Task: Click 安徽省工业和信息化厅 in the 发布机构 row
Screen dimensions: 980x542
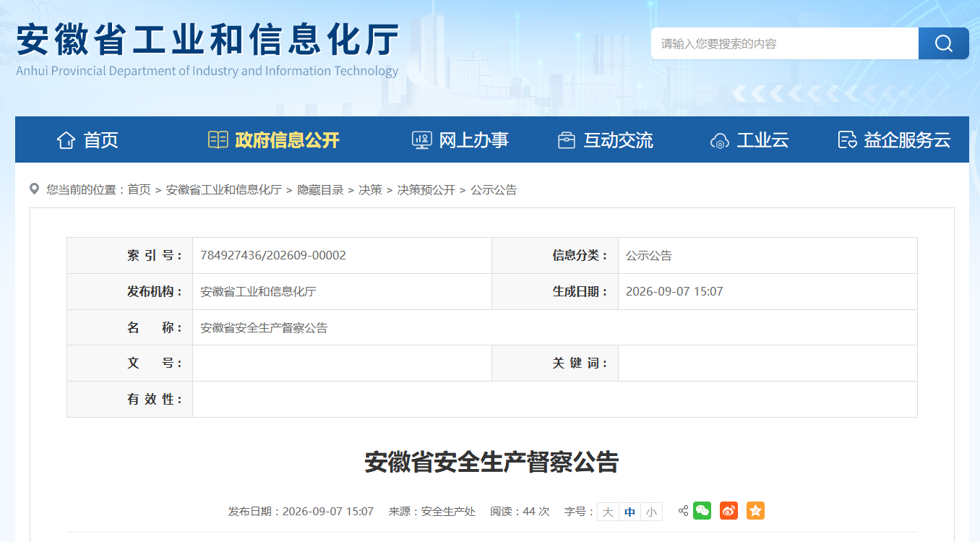Action: point(258,291)
